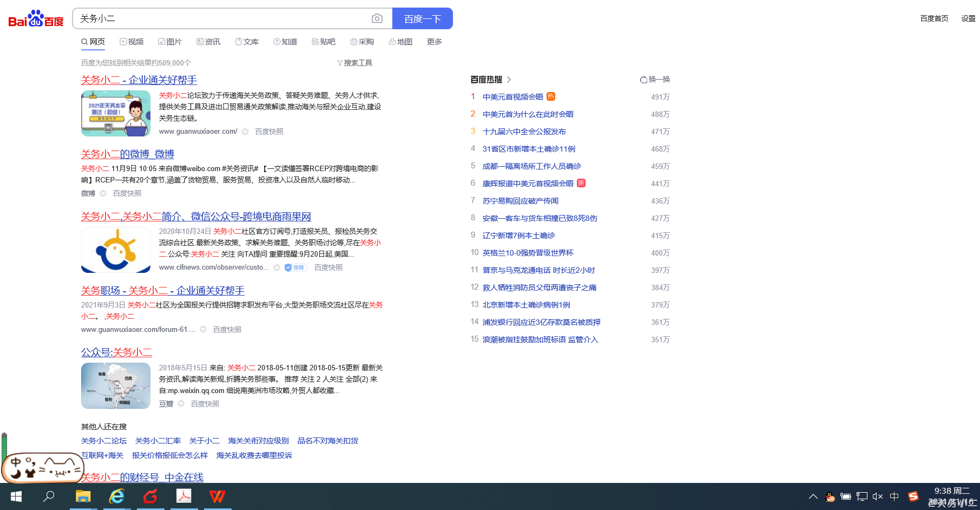Open hot search 苏宁易购回应破产传闻
Image resolution: width=980 pixels, height=510 pixels.
521,201
